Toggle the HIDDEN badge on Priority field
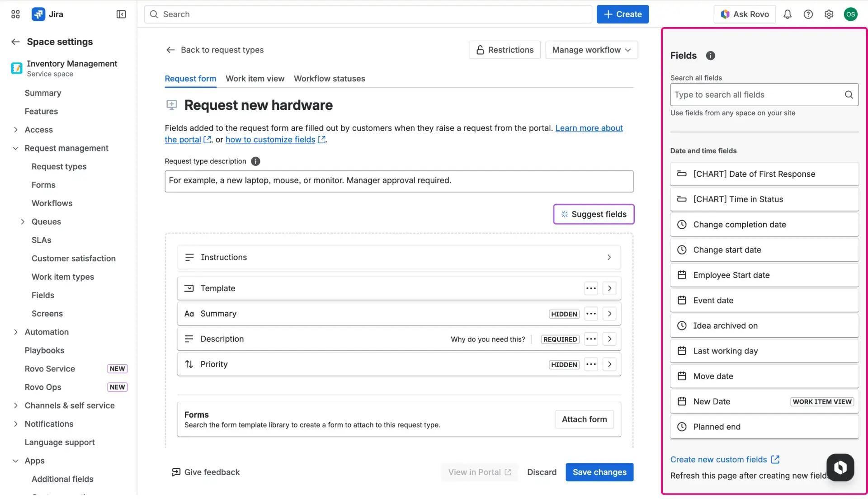 pos(563,364)
